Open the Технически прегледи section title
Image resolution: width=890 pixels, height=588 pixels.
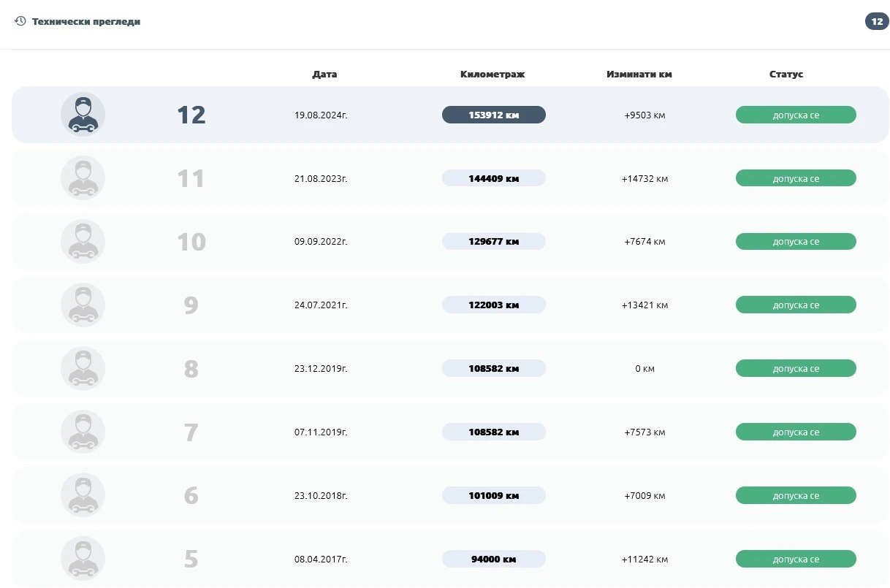point(86,22)
